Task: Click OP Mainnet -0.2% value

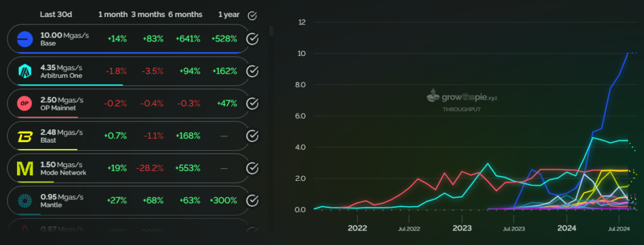Action: click(116, 104)
